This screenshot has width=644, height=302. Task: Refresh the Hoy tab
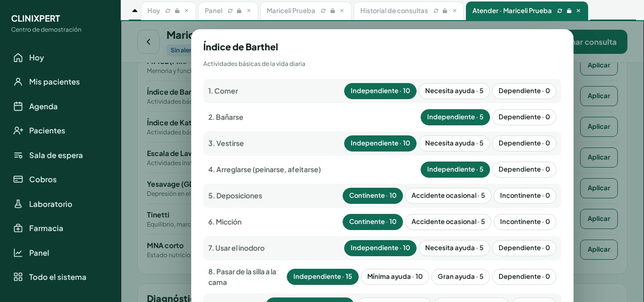pos(168,11)
